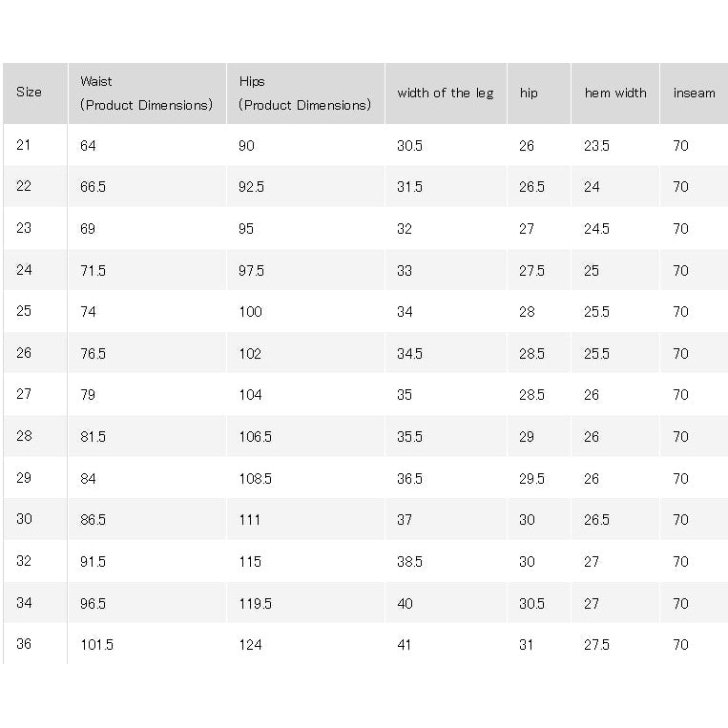The height and width of the screenshot is (728, 728).
Task: Click waist value 76.5 in size 26 row
Action: [x=93, y=353]
